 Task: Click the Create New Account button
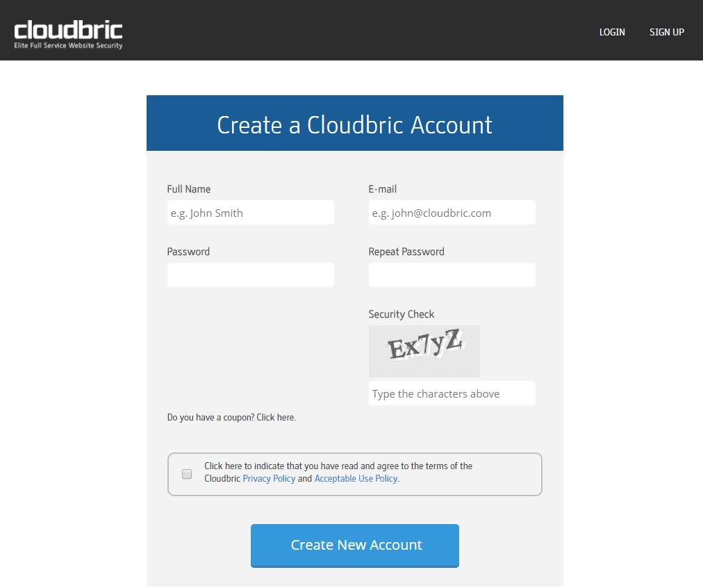coord(355,546)
